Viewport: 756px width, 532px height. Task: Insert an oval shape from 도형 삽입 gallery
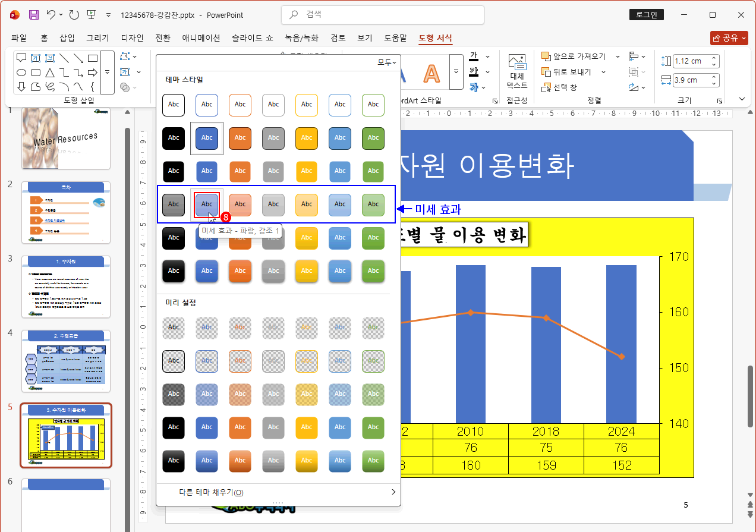pyautogui.click(x=21, y=72)
